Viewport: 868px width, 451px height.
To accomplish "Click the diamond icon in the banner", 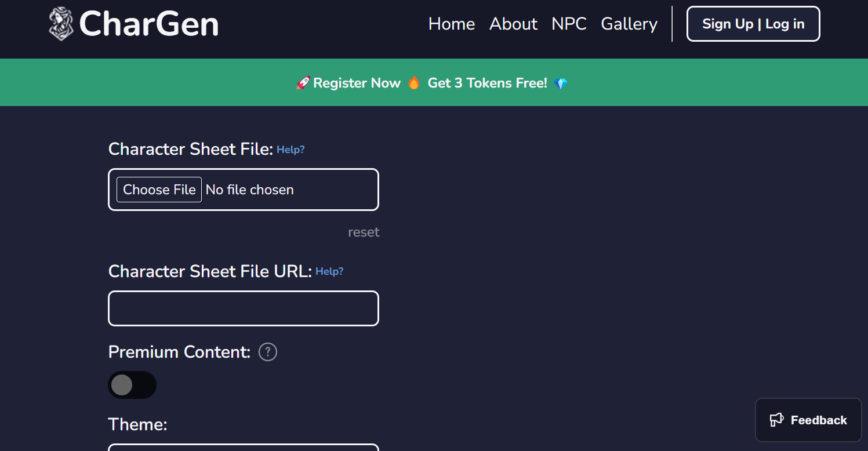I will click(x=560, y=83).
